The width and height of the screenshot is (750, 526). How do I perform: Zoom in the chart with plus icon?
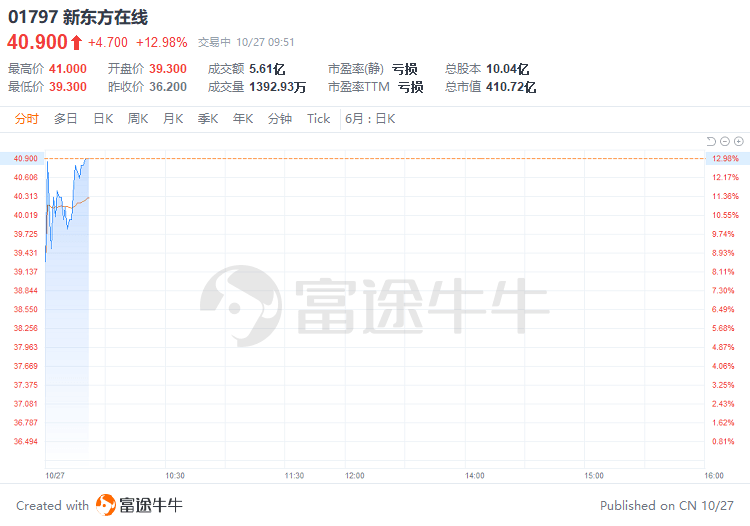coord(739,141)
